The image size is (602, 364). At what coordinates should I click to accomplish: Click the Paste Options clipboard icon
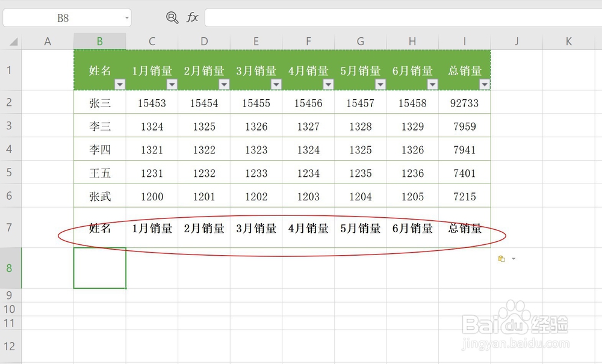pos(501,258)
